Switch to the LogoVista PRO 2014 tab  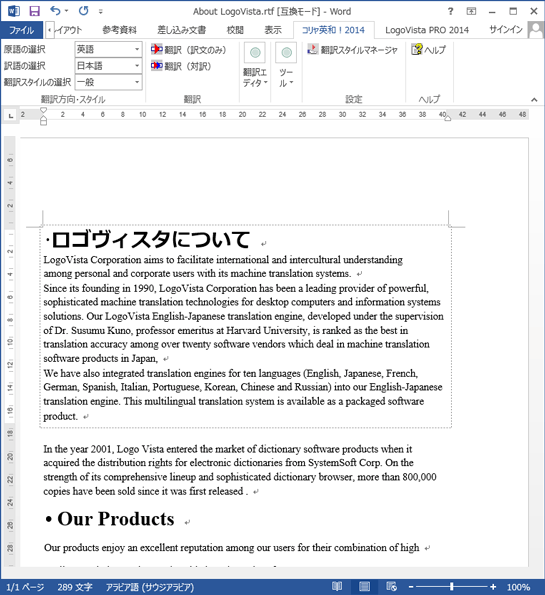[x=427, y=30]
